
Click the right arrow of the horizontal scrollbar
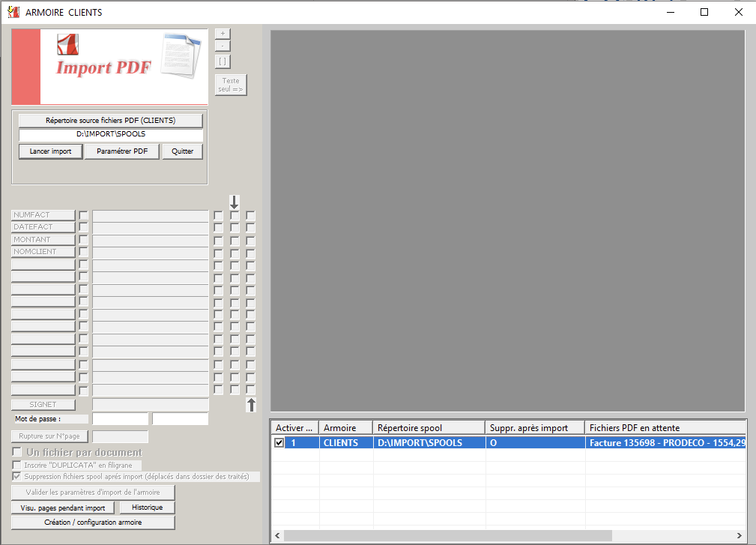click(x=740, y=535)
